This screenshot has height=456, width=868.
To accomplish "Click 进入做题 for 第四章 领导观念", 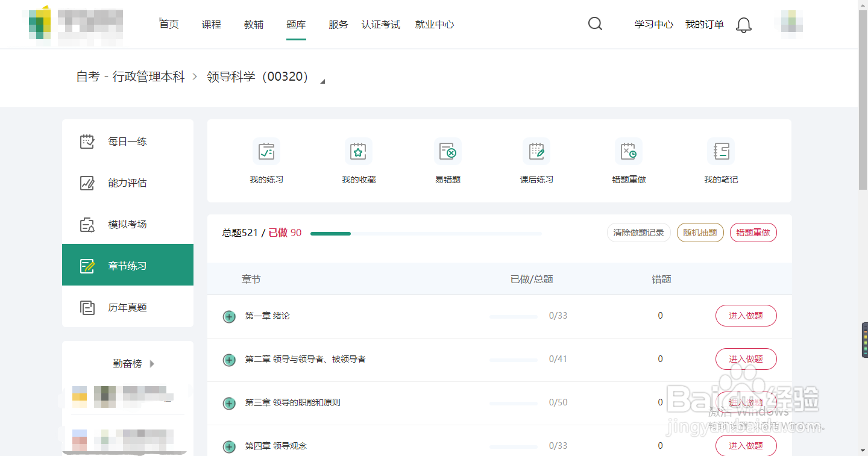I will pyautogui.click(x=746, y=446).
